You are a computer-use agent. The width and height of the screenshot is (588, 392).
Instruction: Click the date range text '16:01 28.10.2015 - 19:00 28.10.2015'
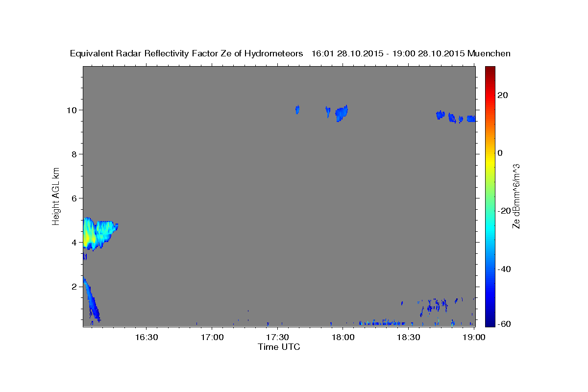[x=388, y=54]
